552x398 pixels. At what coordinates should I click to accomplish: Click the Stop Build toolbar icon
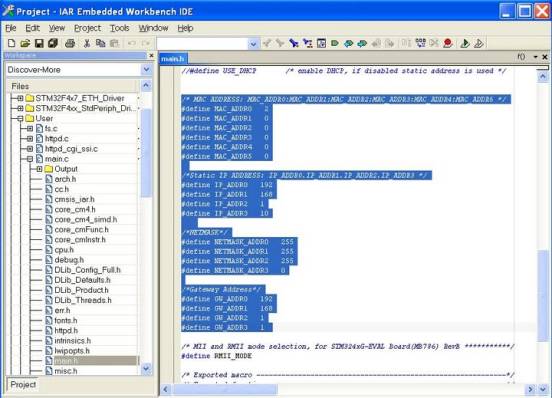(434, 43)
